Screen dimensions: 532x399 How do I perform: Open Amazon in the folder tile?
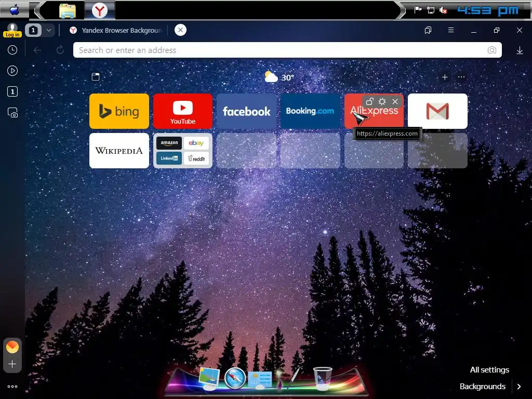(169, 143)
